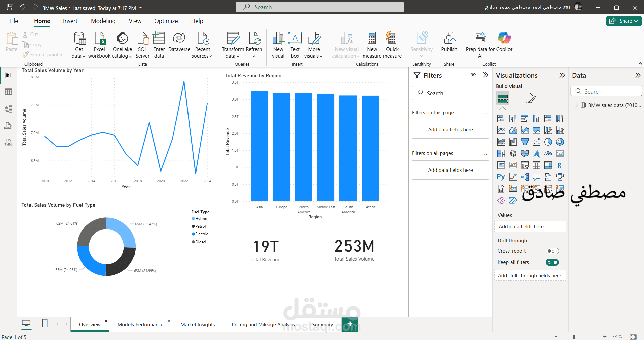
Task: Create a Quick measure
Action: [x=392, y=45]
